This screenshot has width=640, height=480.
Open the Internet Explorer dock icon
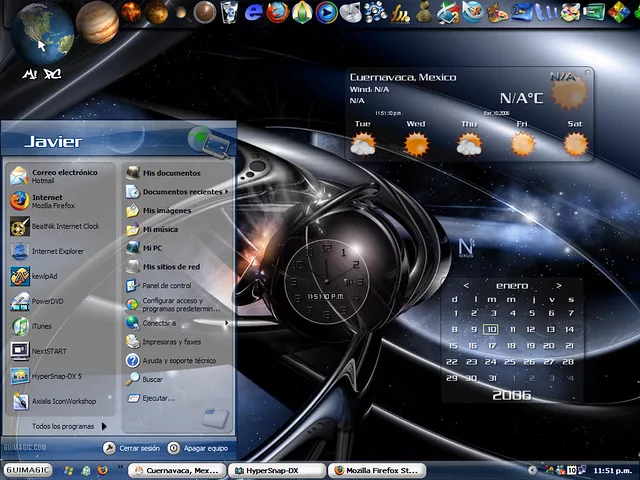coord(254,12)
